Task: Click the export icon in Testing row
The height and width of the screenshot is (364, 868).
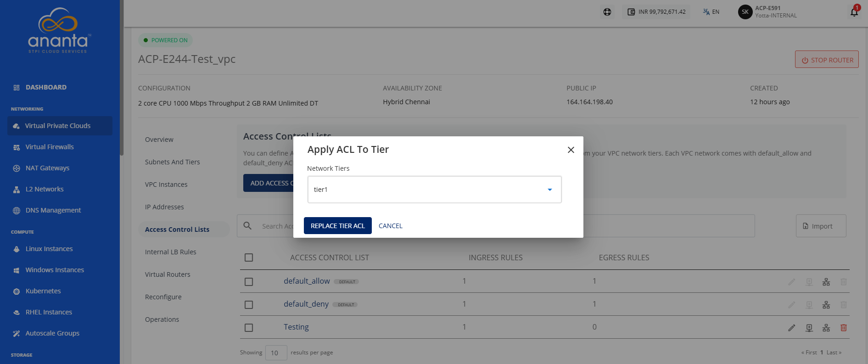Action: click(x=809, y=328)
